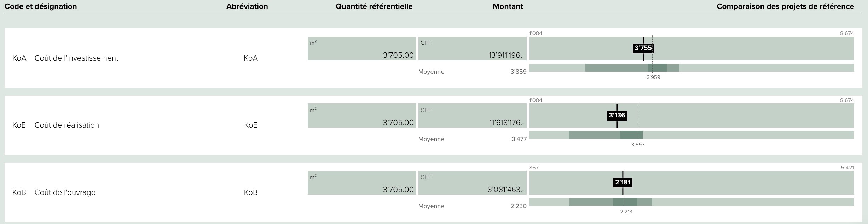Select the "Coût de l'investissement" row label
This screenshot has width=868, height=224.
[x=76, y=58]
